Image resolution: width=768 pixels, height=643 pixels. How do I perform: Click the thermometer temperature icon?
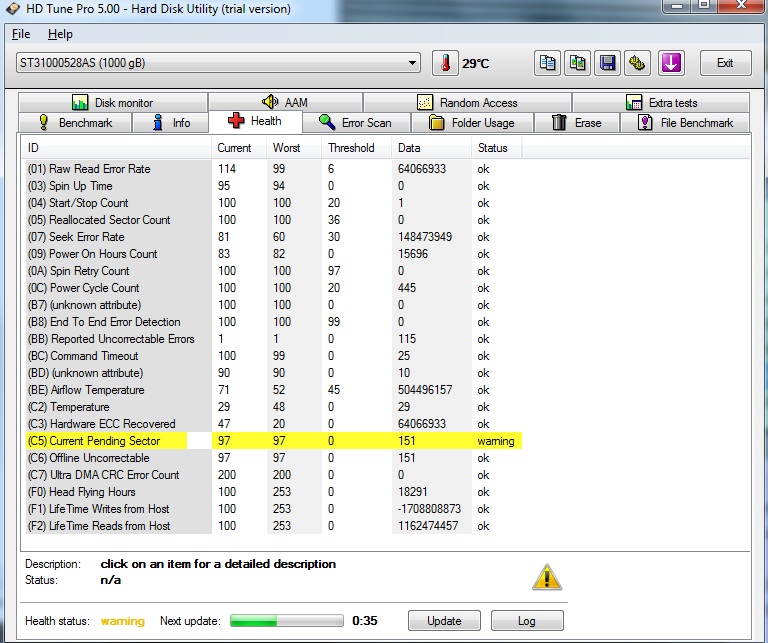coord(445,63)
